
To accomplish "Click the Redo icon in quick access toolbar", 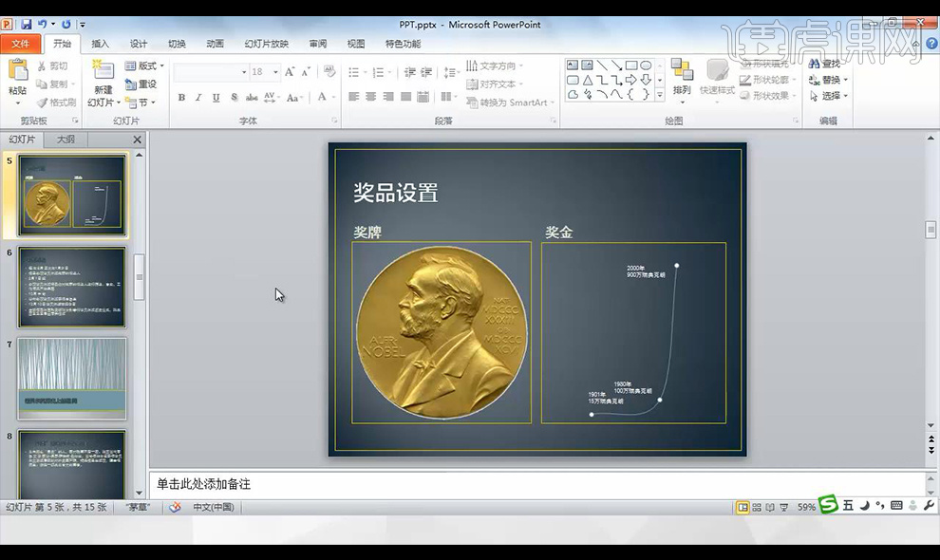I will click(x=66, y=25).
